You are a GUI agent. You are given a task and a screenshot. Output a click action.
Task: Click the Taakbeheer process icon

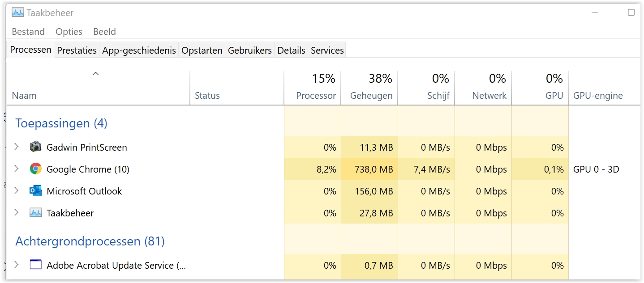click(35, 213)
